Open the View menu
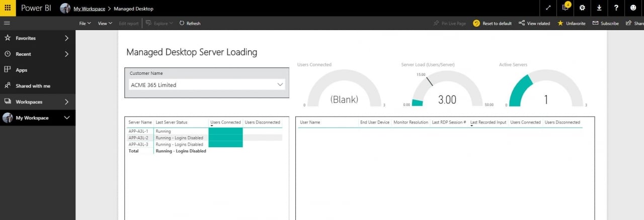The width and height of the screenshot is (644, 220). click(x=105, y=23)
